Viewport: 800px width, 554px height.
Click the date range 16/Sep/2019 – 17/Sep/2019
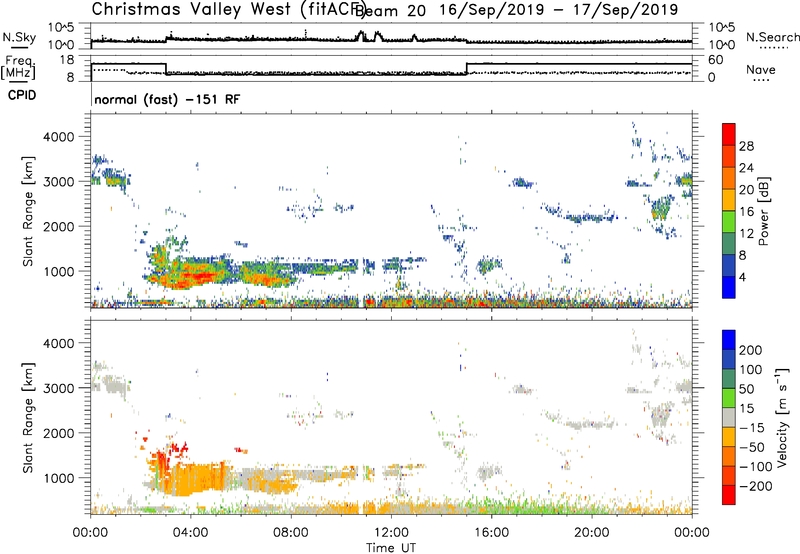[x=559, y=10]
